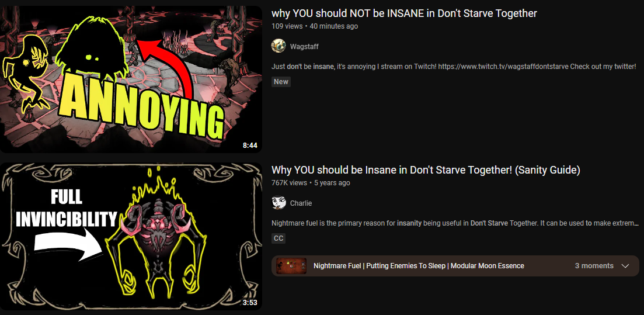Click the 3:53 duration label
The height and width of the screenshot is (315, 644).
point(250,303)
